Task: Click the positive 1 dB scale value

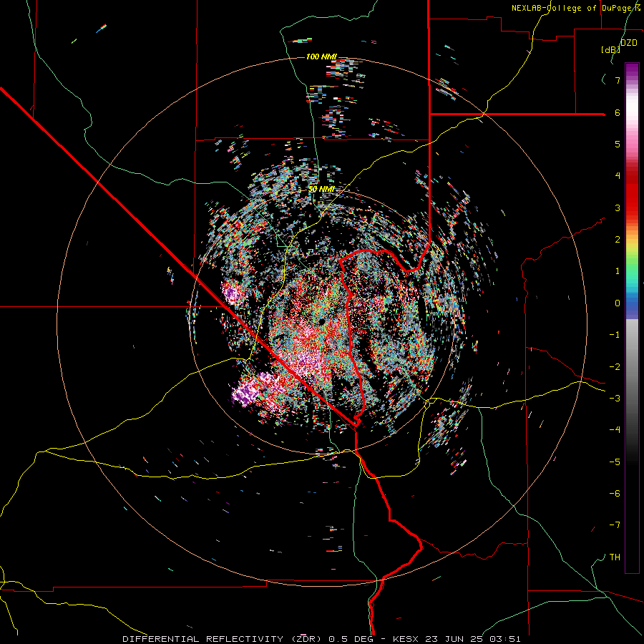Action: click(618, 271)
